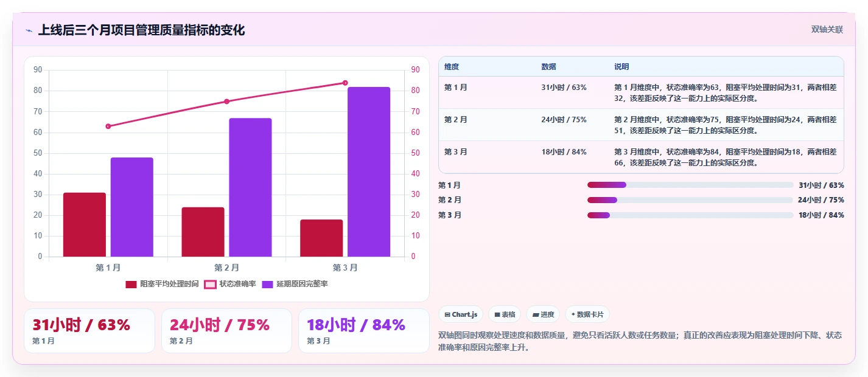This screenshot has height=377, width=868.
Task: Click the 第 1 月 progress list label
Action: (x=450, y=185)
